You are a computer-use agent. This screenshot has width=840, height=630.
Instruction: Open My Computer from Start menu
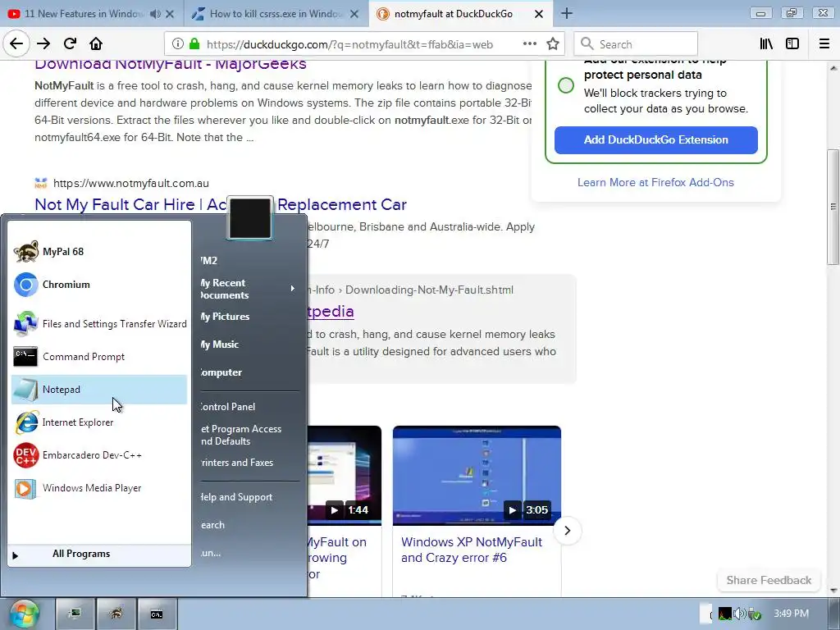[x=249, y=372]
